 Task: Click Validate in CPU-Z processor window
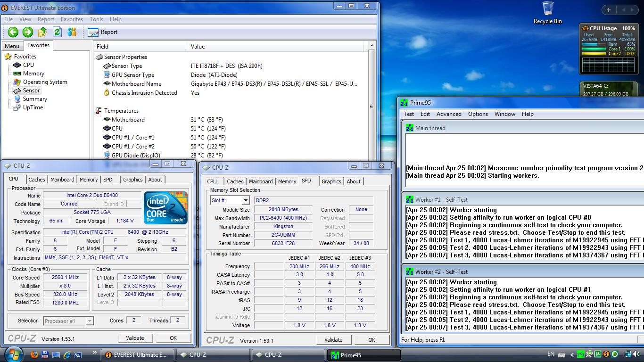[x=135, y=338]
